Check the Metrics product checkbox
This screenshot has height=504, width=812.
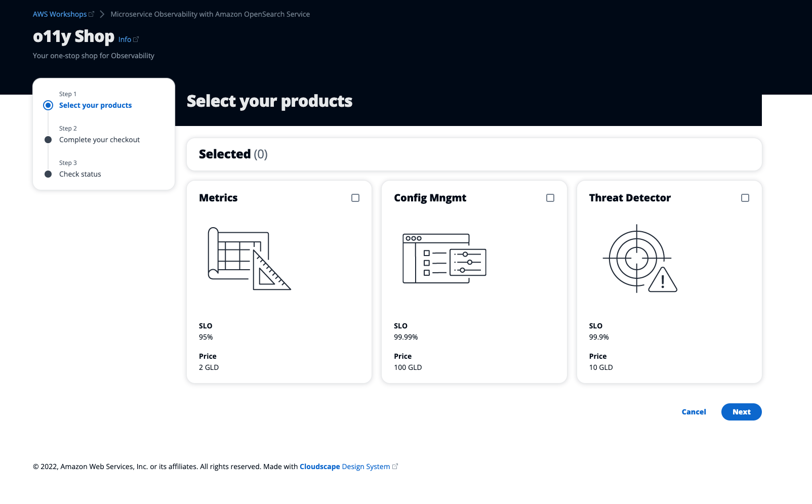pos(355,198)
